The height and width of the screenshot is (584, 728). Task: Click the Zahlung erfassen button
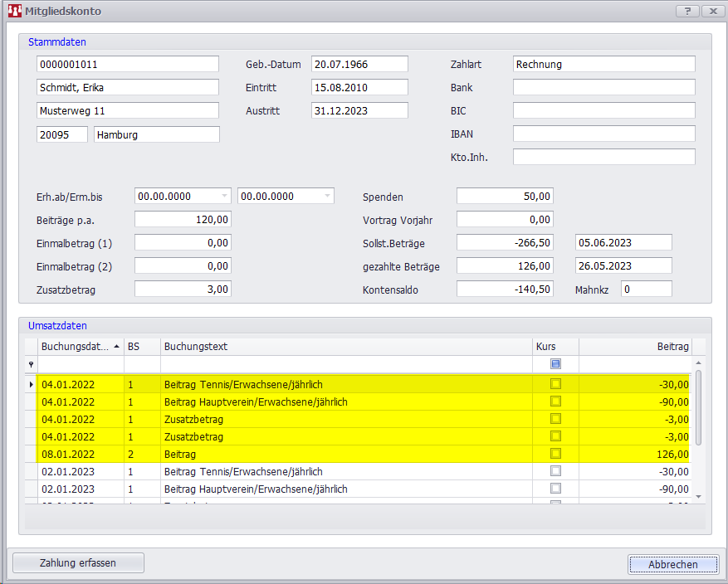tap(78, 563)
